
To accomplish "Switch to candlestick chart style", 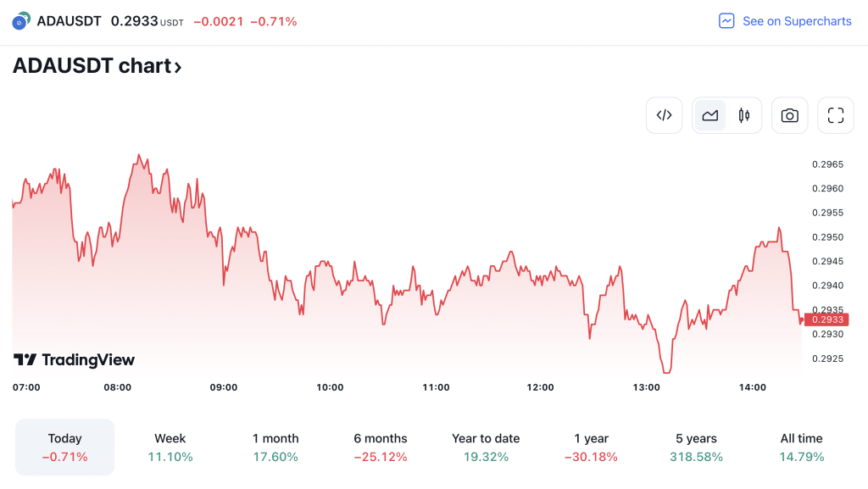I will click(744, 115).
